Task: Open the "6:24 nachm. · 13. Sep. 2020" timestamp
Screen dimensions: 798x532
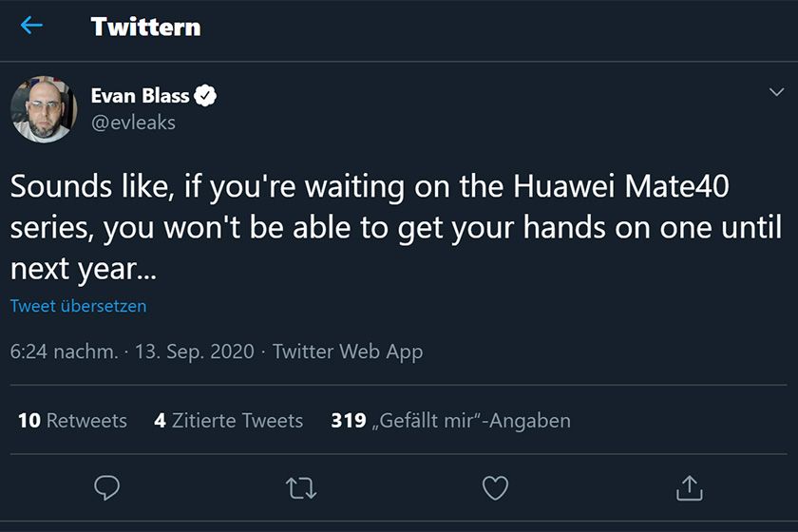Action: 132,351
